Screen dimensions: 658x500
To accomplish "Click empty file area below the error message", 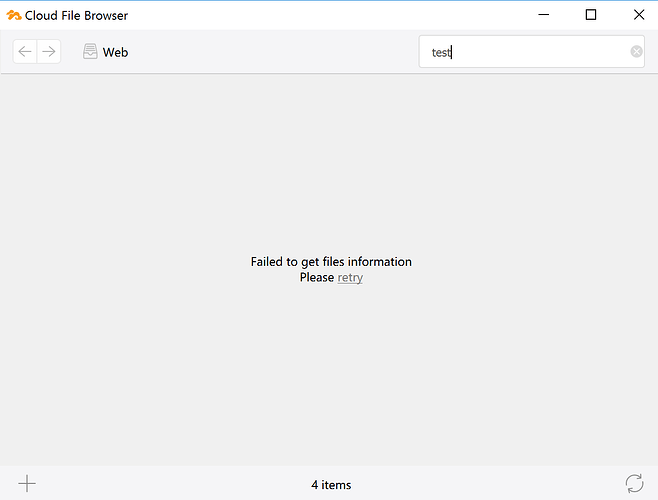I will [x=330, y=380].
